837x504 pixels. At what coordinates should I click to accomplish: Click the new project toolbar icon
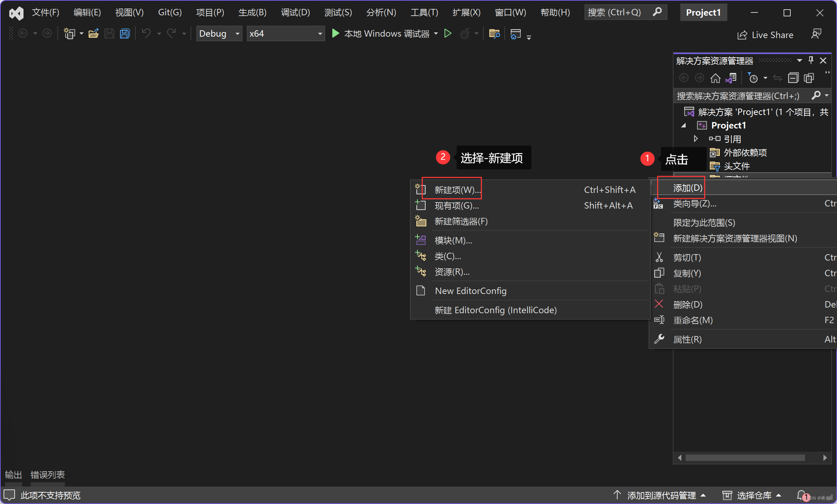[x=69, y=34]
